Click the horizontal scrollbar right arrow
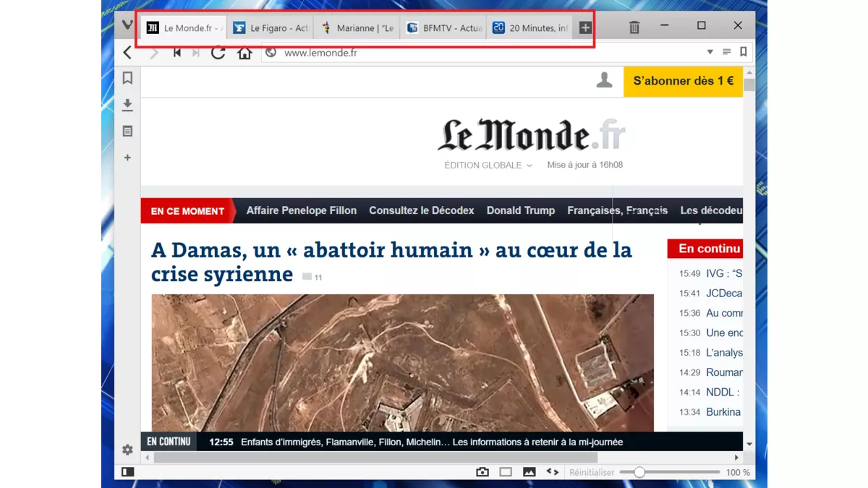 [x=737, y=458]
